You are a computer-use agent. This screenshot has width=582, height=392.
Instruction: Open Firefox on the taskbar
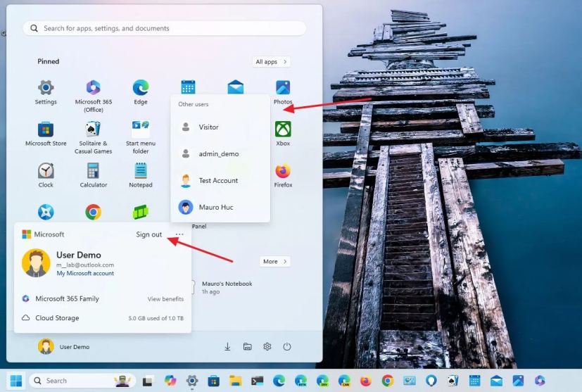pos(366,381)
